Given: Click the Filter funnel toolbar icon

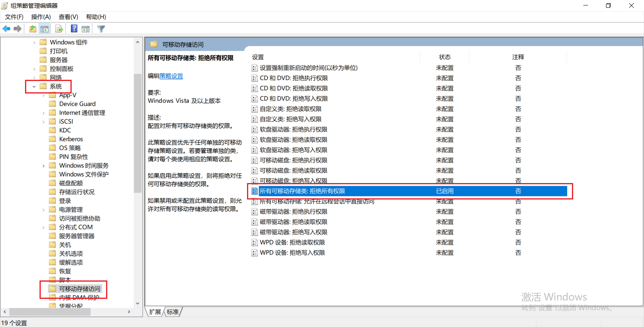Looking at the screenshot, I should point(101,29).
